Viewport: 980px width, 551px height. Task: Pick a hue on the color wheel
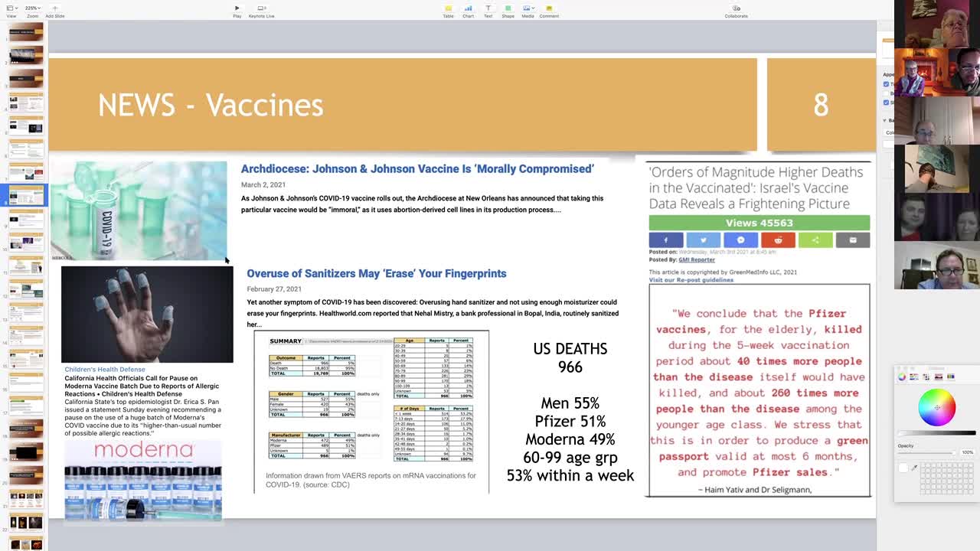coord(937,407)
